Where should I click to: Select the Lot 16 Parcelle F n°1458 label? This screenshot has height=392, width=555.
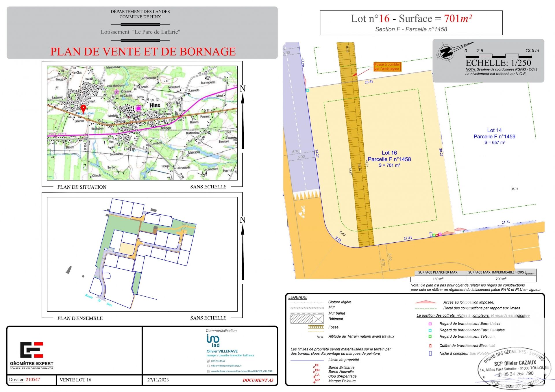pyautogui.click(x=389, y=159)
